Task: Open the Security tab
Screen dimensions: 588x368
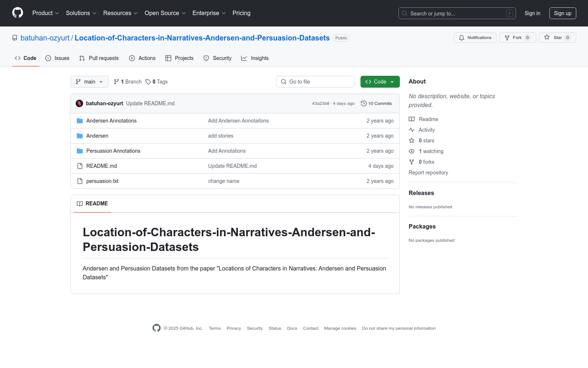Action: pos(218,58)
